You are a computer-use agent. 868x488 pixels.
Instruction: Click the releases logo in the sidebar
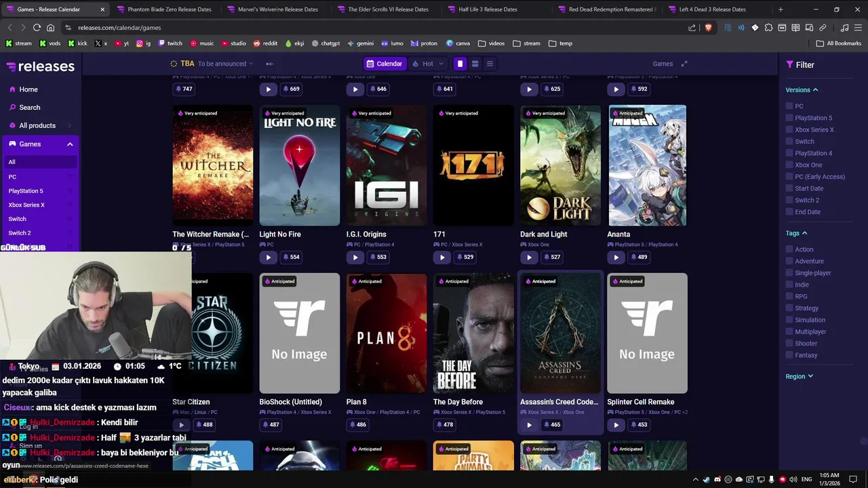pyautogui.click(x=41, y=66)
